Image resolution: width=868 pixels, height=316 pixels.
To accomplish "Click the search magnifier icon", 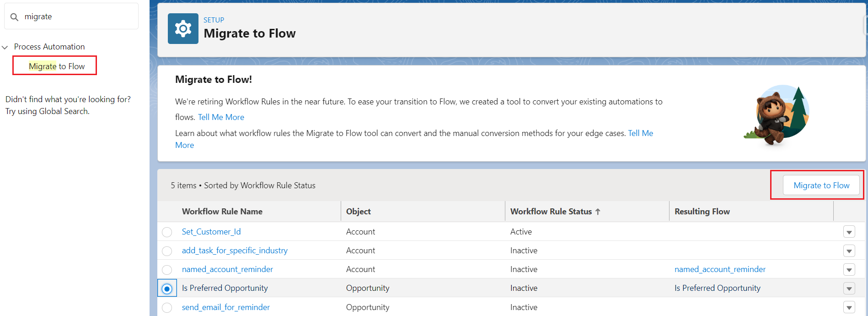I will click(x=15, y=17).
